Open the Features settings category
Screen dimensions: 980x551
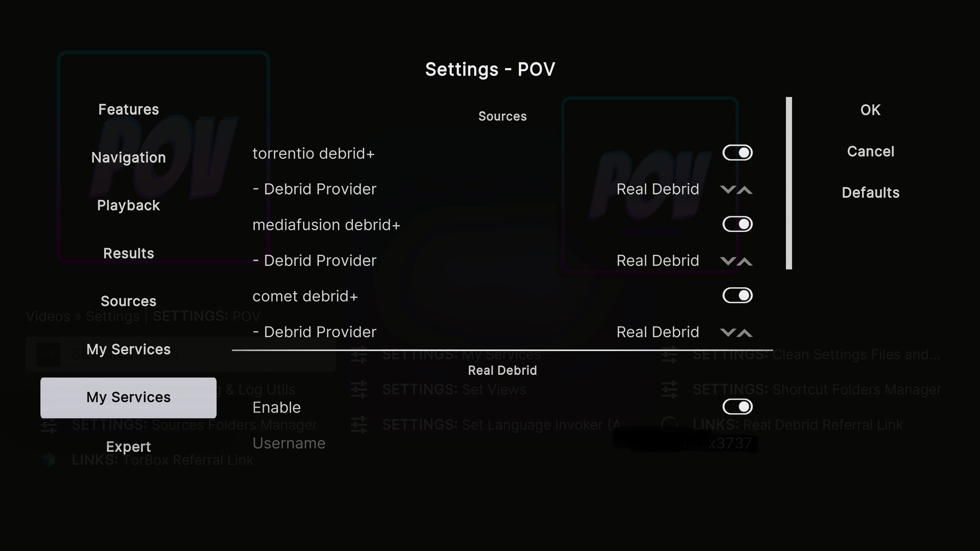click(129, 109)
